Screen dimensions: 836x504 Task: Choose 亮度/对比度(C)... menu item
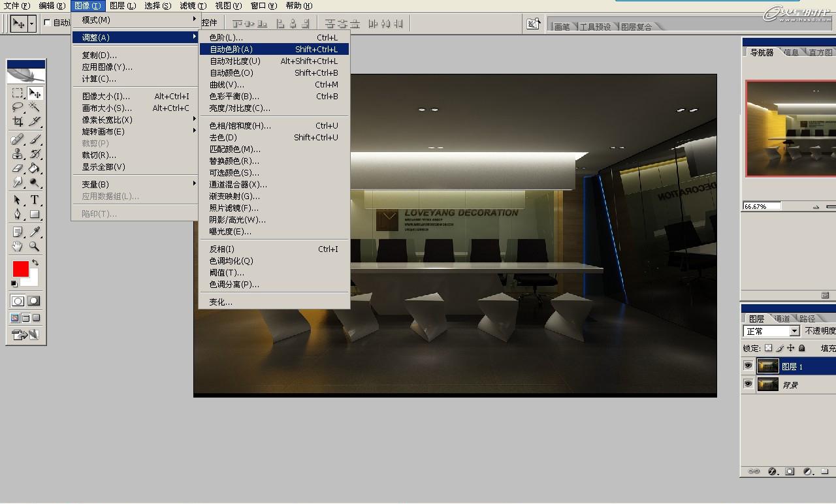pyautogui.click(x=274, y=108)
